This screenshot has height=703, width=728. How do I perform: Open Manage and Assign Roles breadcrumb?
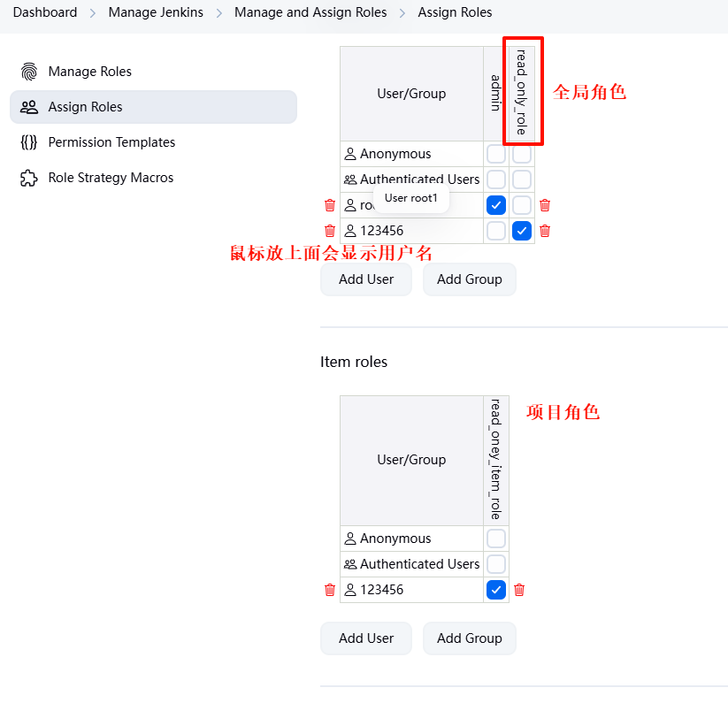310,12
